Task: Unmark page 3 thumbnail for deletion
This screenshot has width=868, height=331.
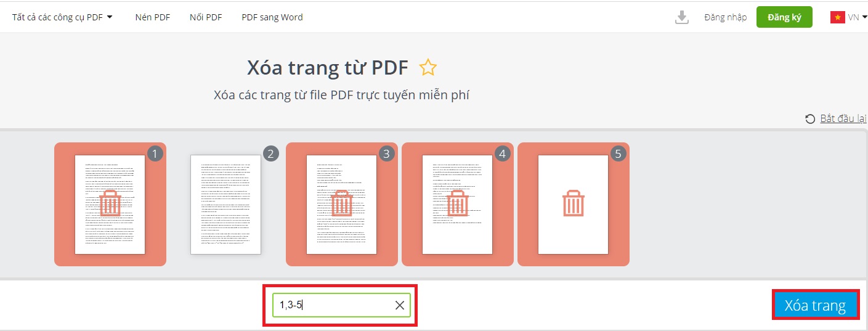Action: point(342,205)
